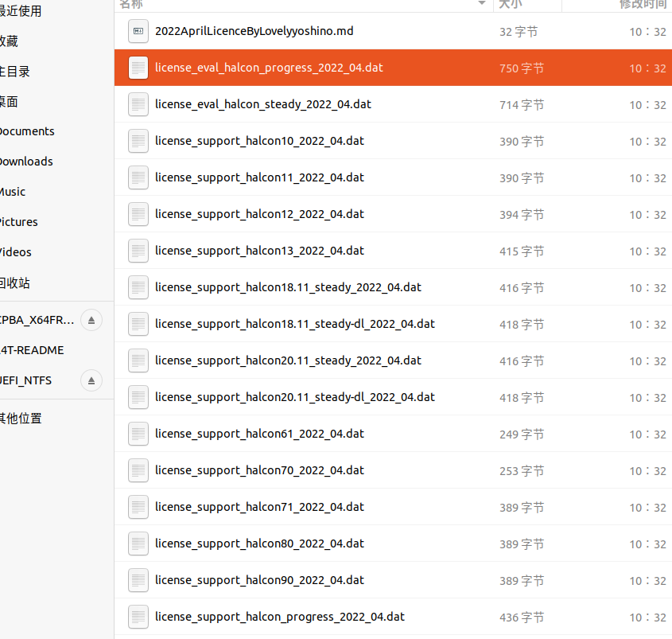Screen dimensions: 672x639
Task: Select license_support_halcon71_2022_04.dat file name
Action: point(259,507)
